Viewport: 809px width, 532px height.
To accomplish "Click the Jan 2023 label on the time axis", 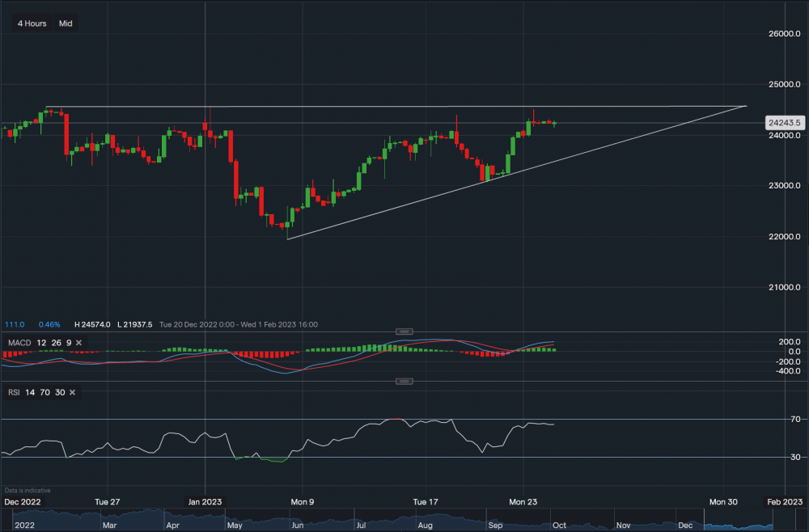I will pos(205,501).
